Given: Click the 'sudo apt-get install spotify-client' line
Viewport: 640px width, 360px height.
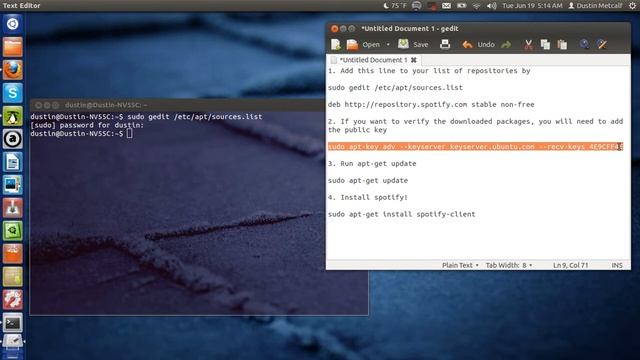Looking at the screenshot, I should pyautogui.click(x=402, y=214).
